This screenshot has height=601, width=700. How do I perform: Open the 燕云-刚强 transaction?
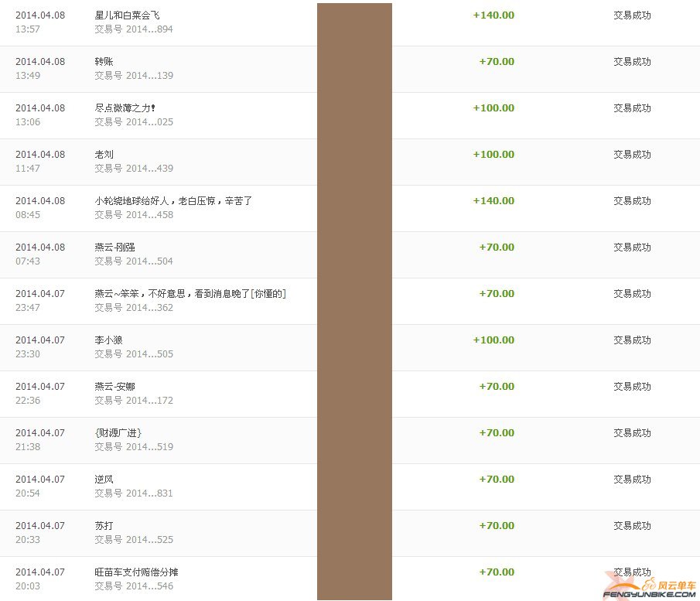[114, 248]
